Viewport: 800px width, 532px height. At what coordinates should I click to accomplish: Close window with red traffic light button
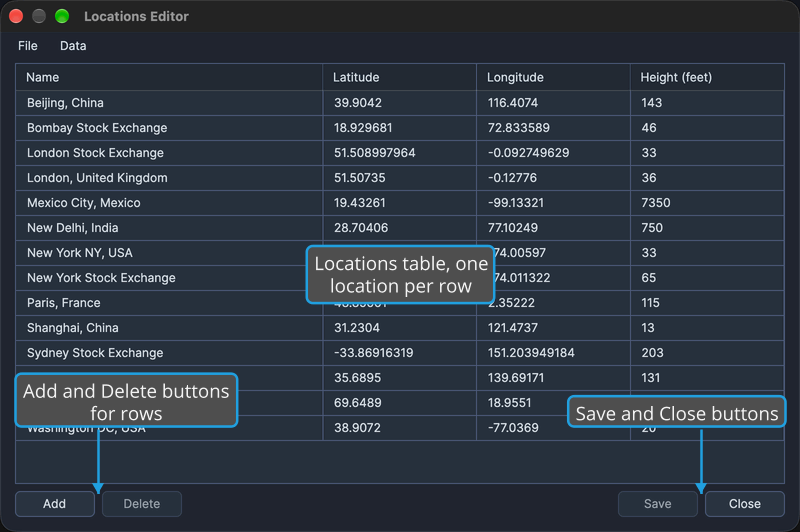point(16,16)
